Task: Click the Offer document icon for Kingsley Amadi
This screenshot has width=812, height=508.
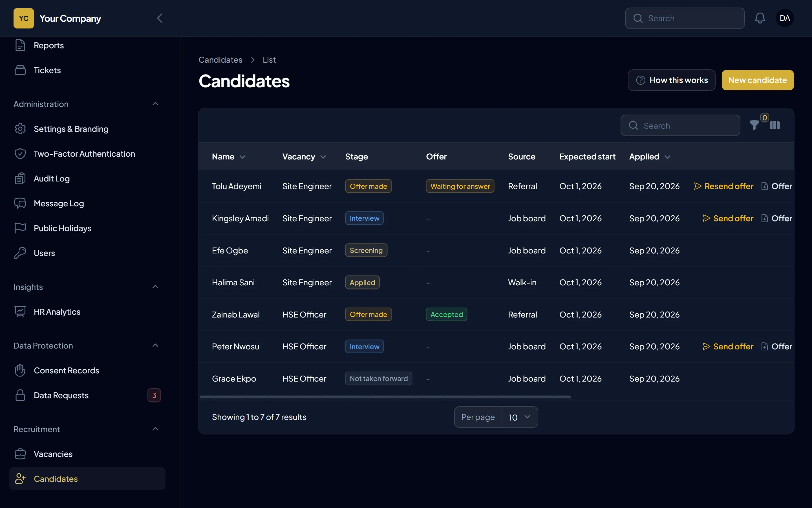Action: tap(764, 218)
